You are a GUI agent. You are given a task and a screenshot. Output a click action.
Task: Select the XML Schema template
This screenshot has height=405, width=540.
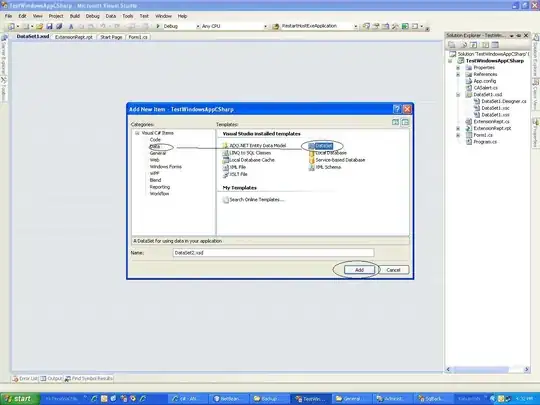tap(325, 167)
